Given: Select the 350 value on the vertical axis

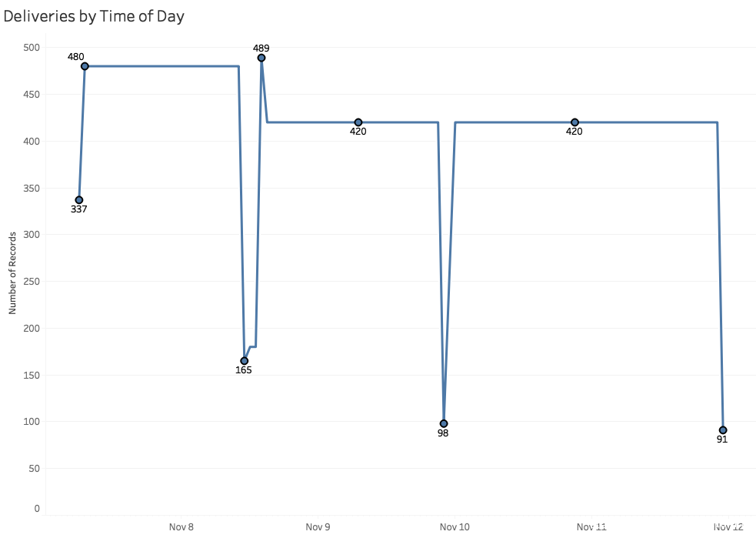Looking at the screenshot, I should [x=31, y=188].
